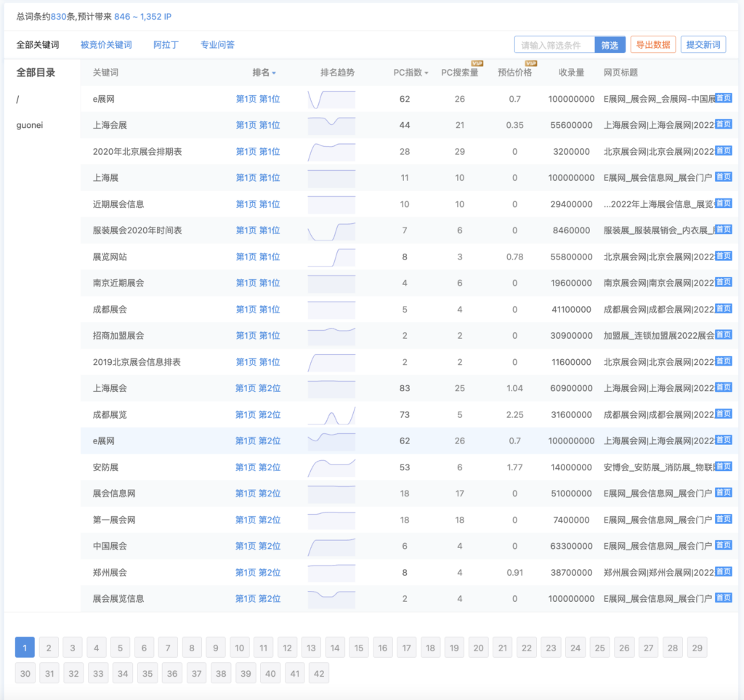Go to page 2
Image resolution: width=744 pixels, height=700 pixels.
[49, 648]
